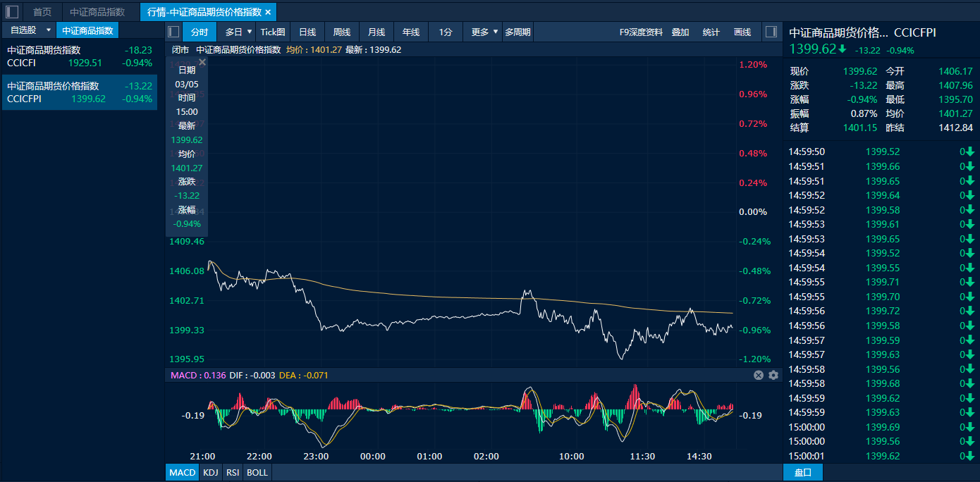Close the MACD indicator panel

tap(759, 375)
